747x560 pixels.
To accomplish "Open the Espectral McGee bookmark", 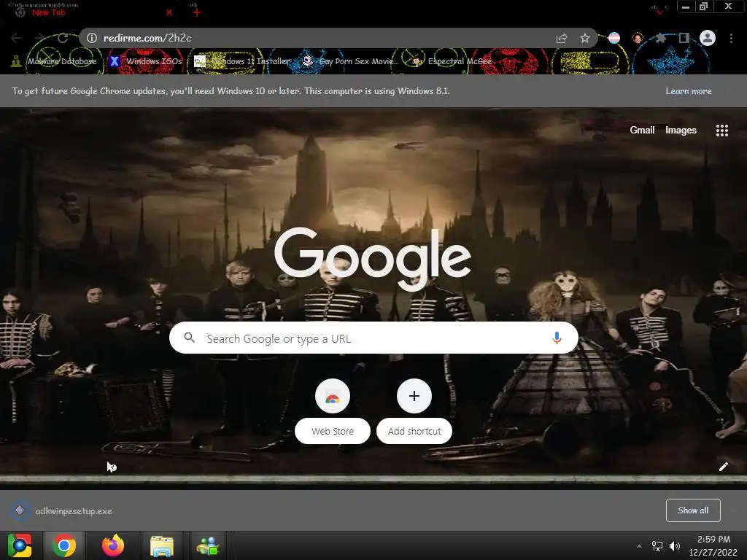I will pos(452,61).
